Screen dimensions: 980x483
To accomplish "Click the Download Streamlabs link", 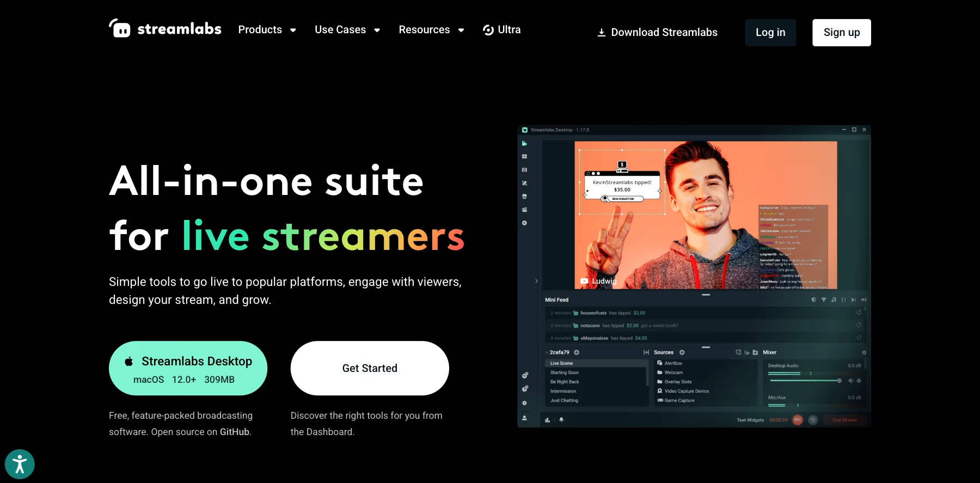I will point(657,33).
